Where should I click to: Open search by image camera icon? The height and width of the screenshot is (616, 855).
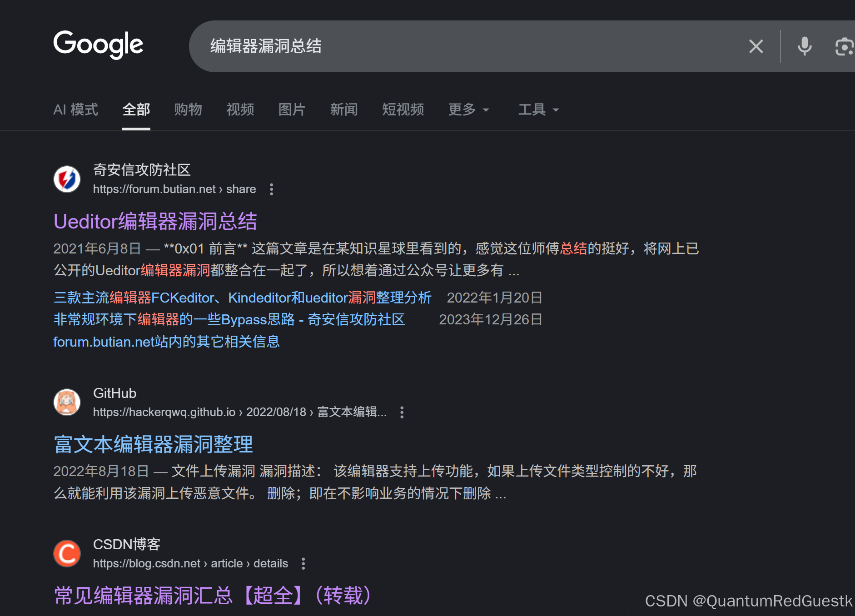coord(845,46)
